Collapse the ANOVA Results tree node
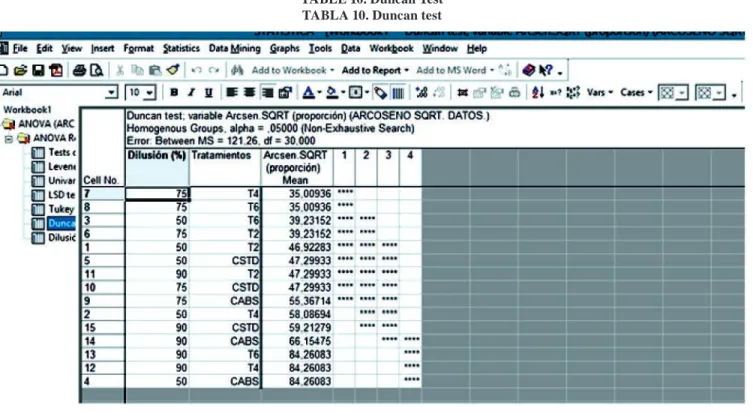This screenshot has height=417, width=753. click(8, 139)
